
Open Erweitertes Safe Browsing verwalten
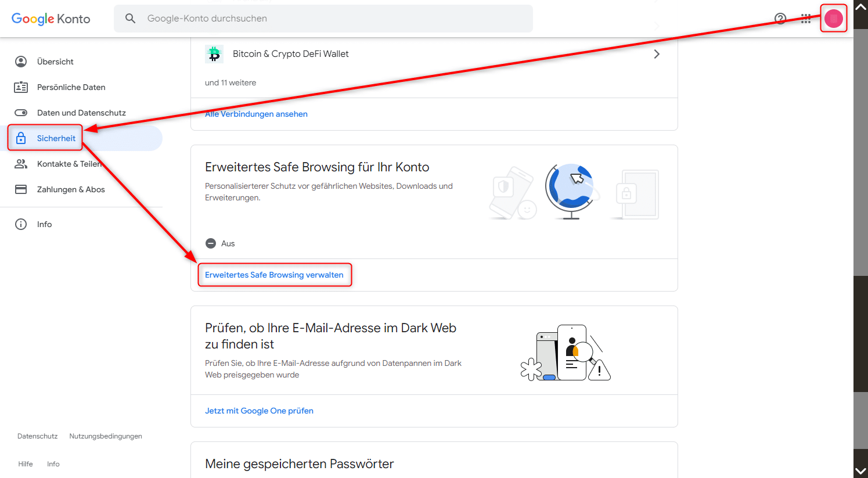tap(275, 274)
